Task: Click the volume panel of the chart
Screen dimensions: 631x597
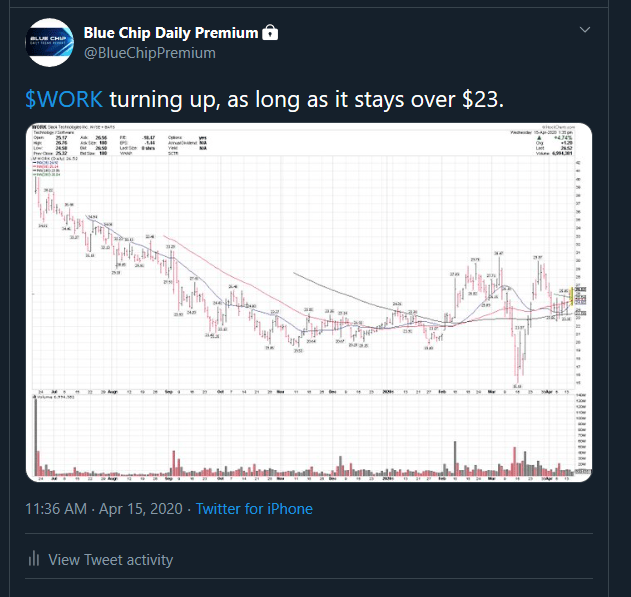Action: point(304,436)
